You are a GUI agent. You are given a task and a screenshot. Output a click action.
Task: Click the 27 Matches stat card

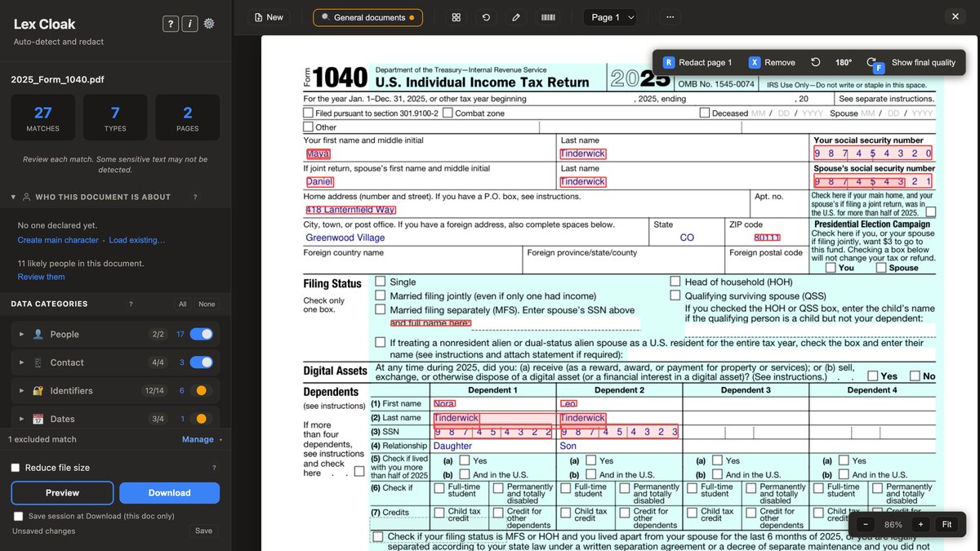[42, 118]
